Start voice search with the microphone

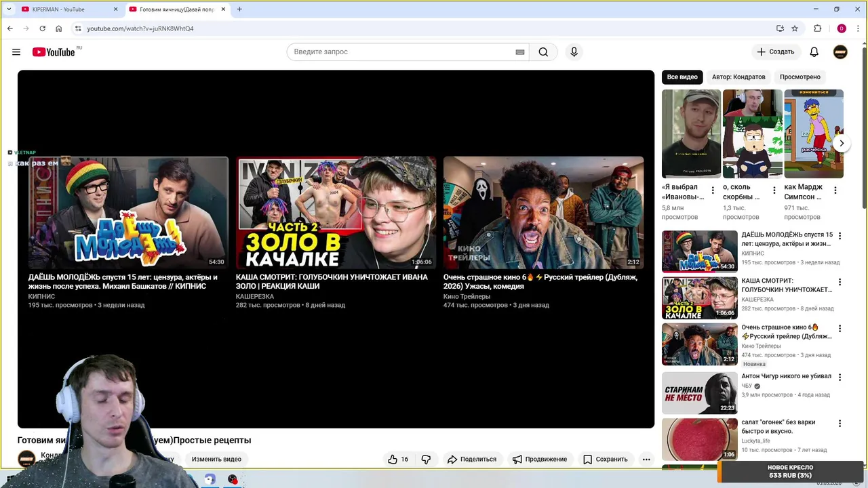pyautogui.click(x=574, y=52)
